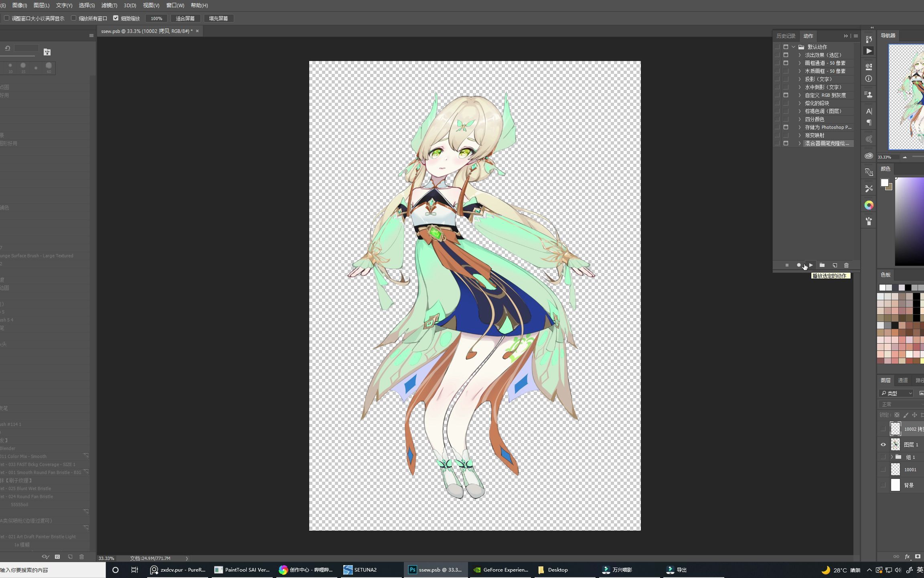Click the reset brush angle icon
This screenshot has height=578, width=924.
coord(7,48)
